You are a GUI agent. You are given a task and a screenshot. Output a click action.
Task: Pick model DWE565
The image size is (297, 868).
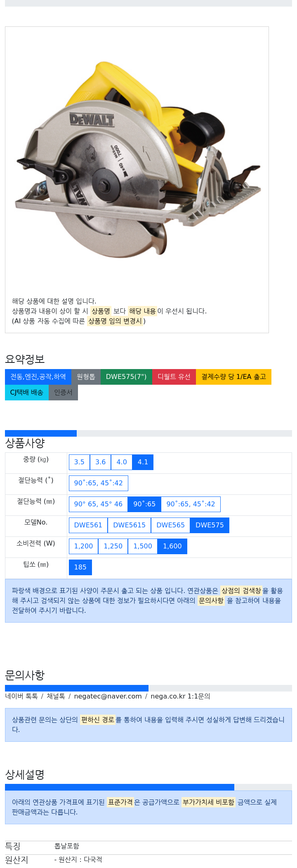(x=170, y=525)
